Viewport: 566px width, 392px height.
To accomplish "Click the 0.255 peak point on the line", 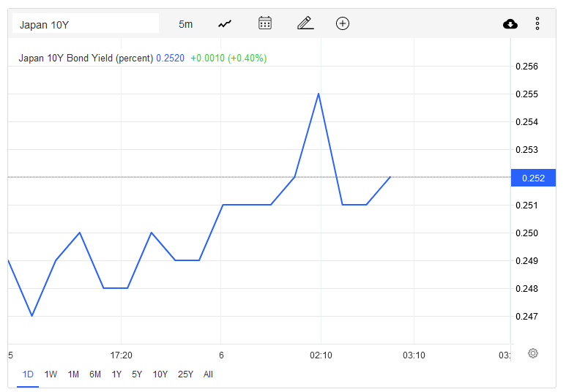I will (319, 94).
